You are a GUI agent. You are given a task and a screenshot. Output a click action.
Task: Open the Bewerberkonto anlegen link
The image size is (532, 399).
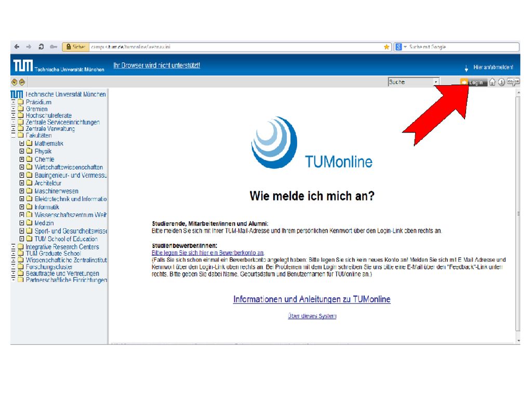pos(208,253)
